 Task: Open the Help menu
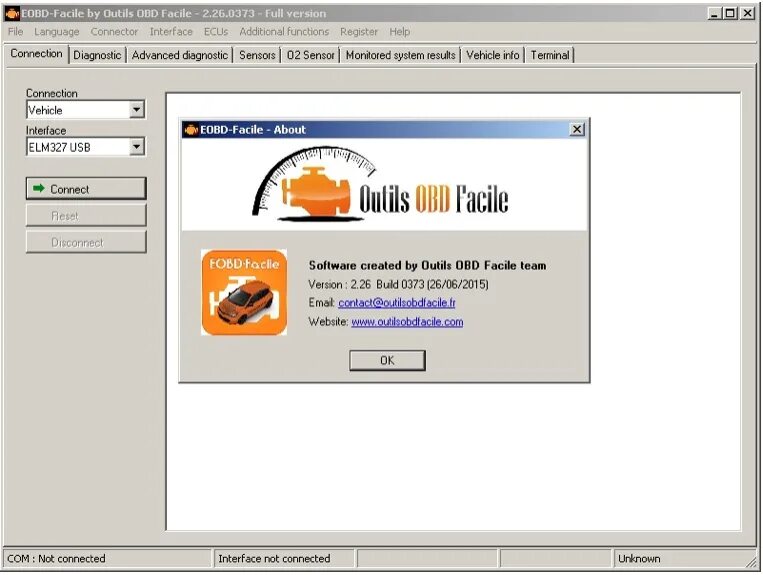coord(400,32)
